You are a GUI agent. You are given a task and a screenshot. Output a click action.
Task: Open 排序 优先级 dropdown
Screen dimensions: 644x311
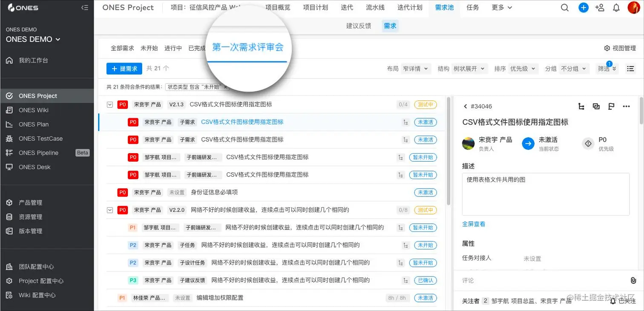click(523, 68)
